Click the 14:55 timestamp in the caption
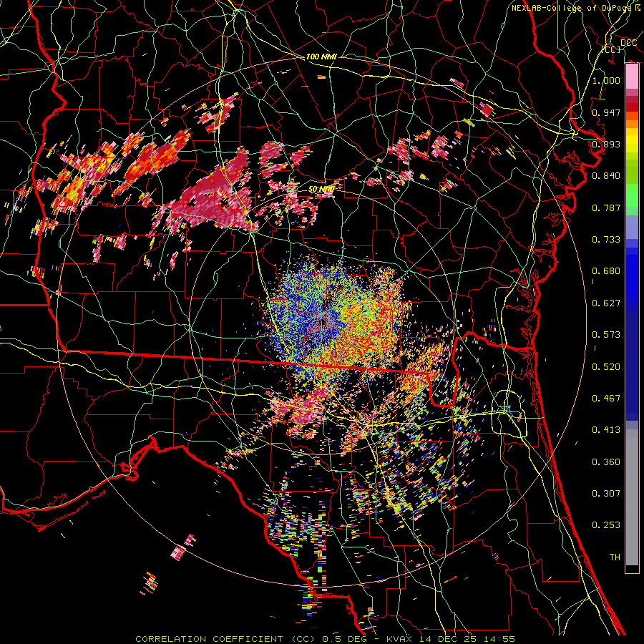The height and width of the screenshot is (644, 644). (x=498, y=639)
